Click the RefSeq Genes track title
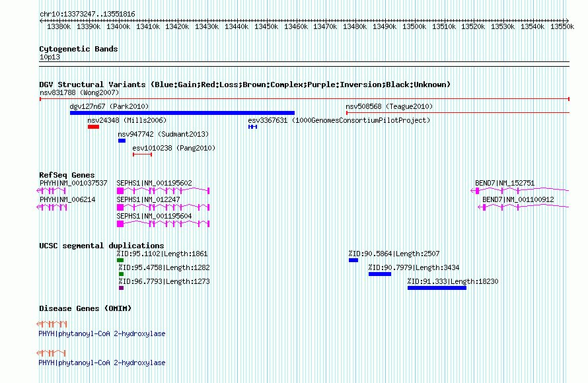 pos(67,175)
